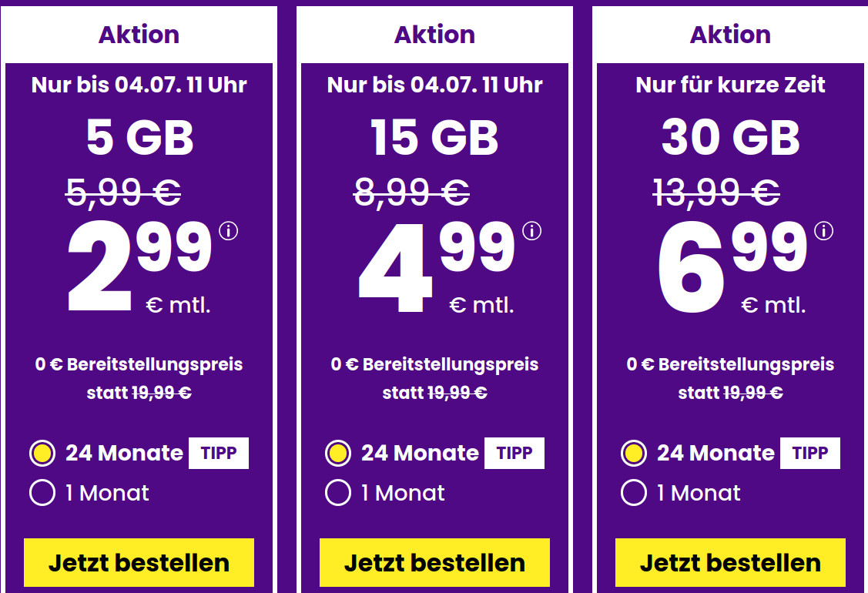Order the 15 GB plan via Jetzt bestellen
Viewport: 868px width, 593px height.
[434, 562]
